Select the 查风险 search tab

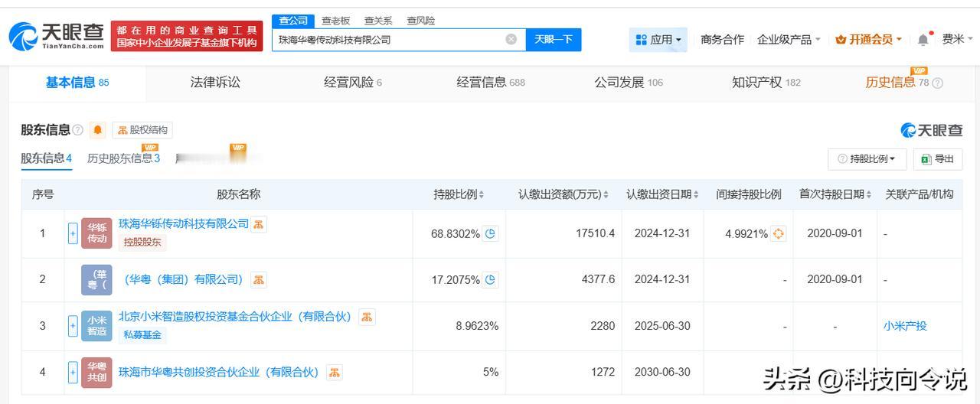(x=420, y=21)
